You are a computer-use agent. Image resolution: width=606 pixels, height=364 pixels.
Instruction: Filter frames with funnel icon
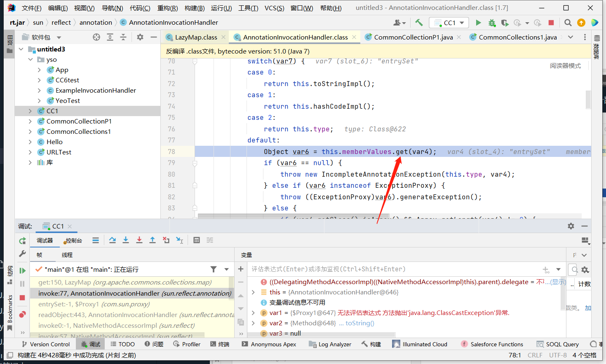(214, 269)
